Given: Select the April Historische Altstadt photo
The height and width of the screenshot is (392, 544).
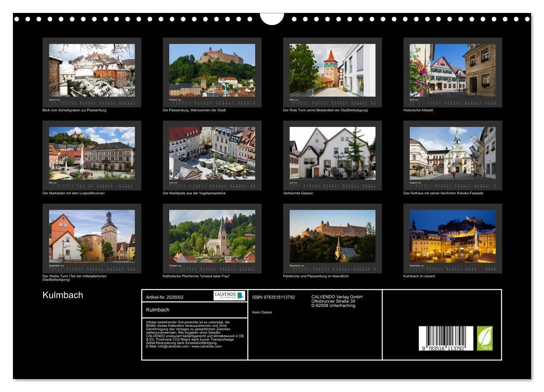Looking at the screenshot, I should click(x=452, y=70).
